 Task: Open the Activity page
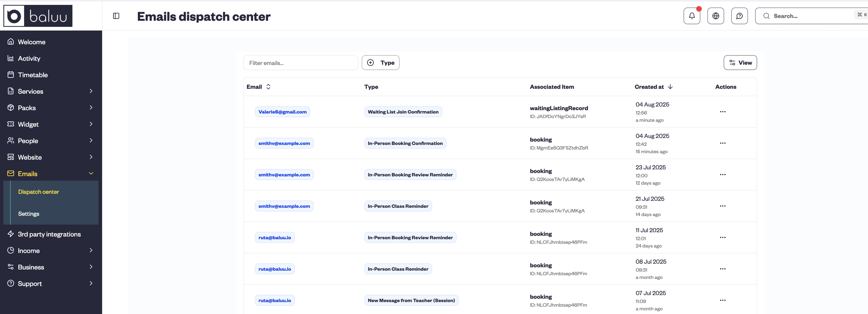pyautogui.click(x=29, y=58)
